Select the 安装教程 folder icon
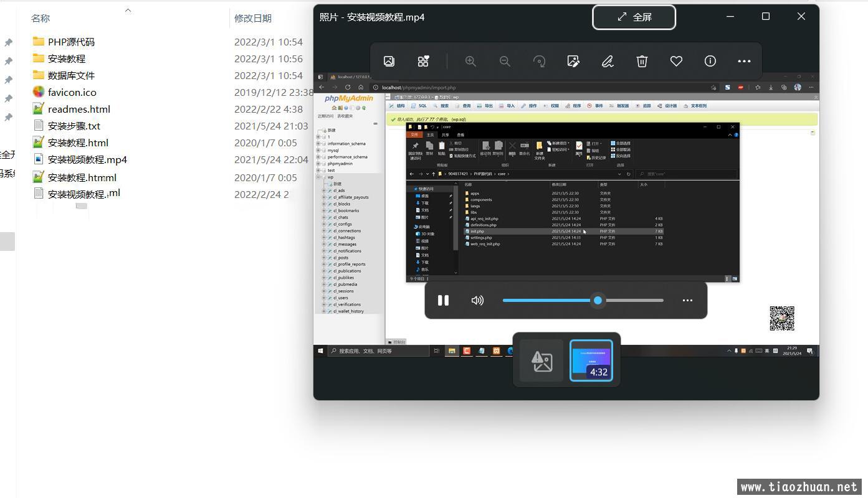Viewport: 868px width, 498px height. click(38, 58)
